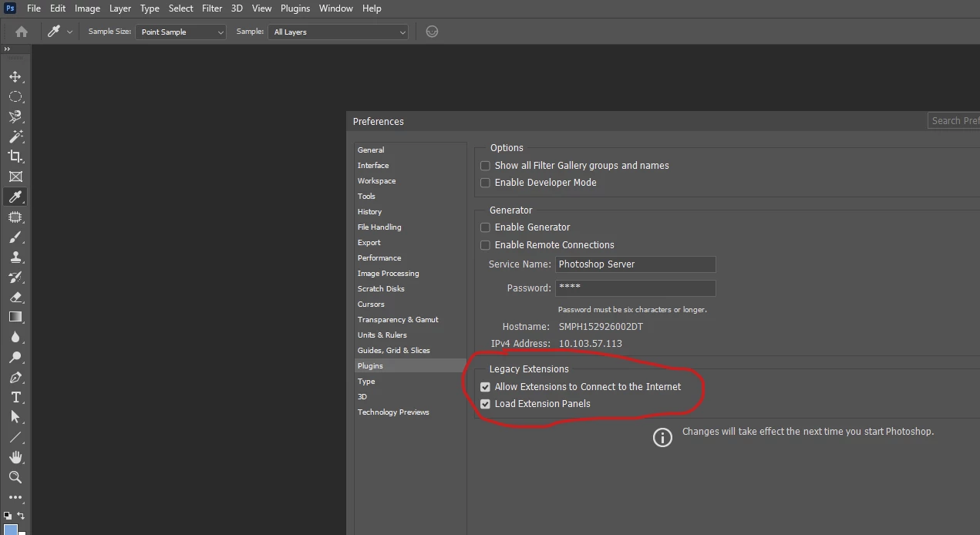980x535 pixels.
Task: Uncheck Load Extension Panels
Action: tap(485, 404)
